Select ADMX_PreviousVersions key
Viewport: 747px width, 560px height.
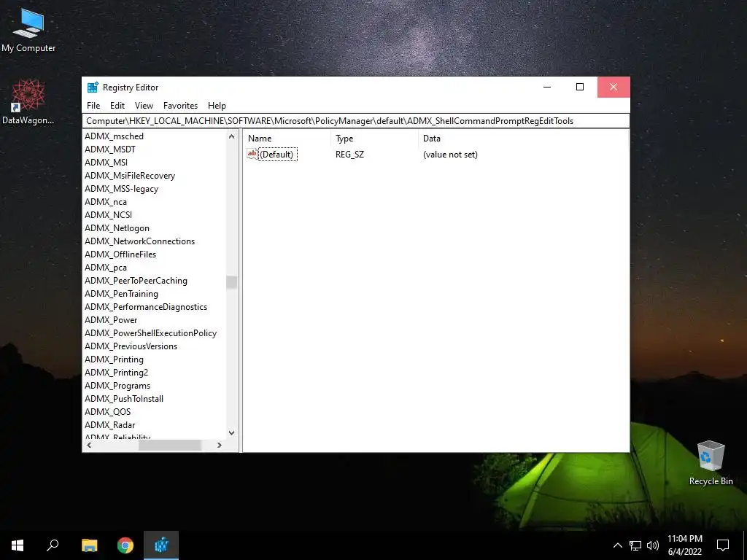131,346
